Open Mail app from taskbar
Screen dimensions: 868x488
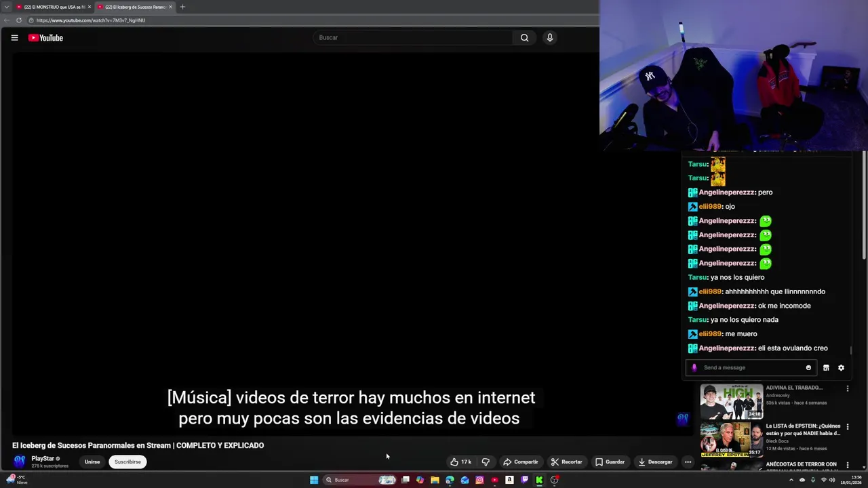[x=465, y=480]
